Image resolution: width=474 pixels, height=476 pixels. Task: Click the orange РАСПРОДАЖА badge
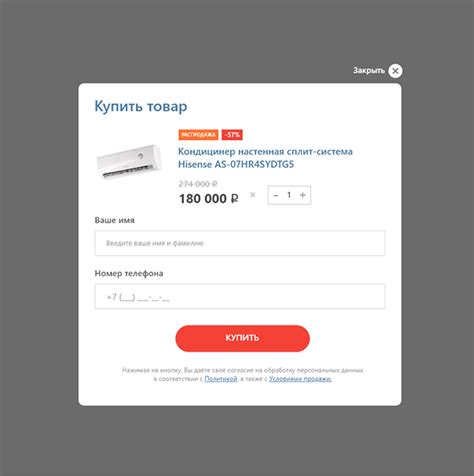[198, 135]
